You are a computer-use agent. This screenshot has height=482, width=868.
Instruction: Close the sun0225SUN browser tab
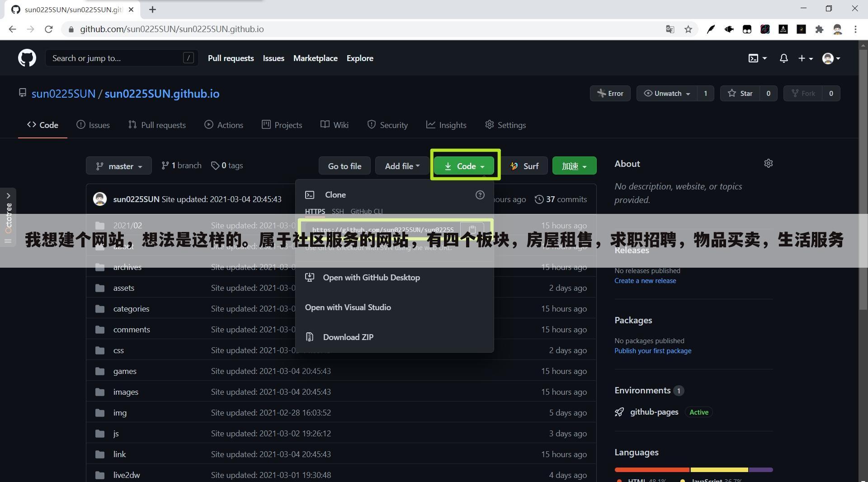pos(131,9)
